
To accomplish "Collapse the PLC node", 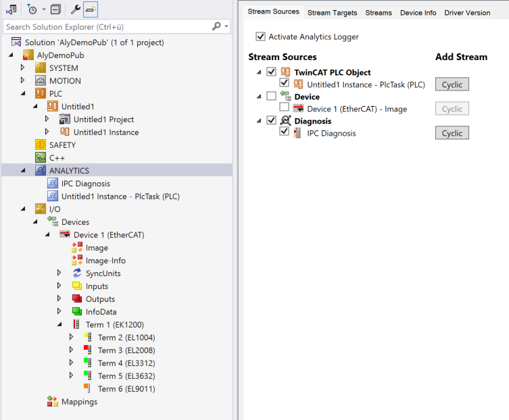I will [x=23, y=93].
